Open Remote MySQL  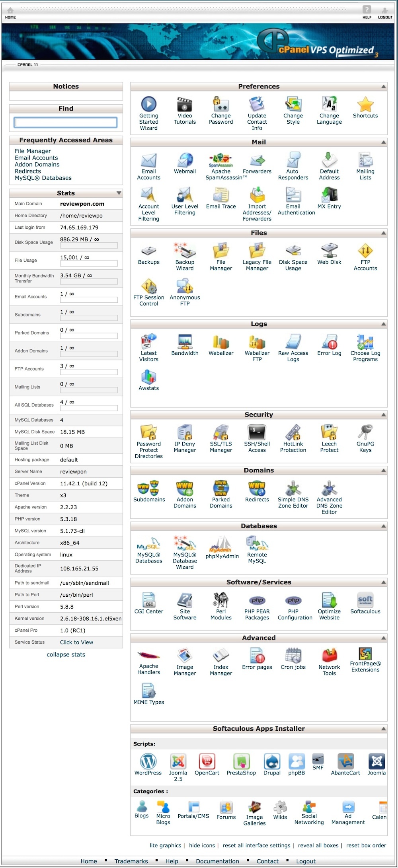[257, 543]
